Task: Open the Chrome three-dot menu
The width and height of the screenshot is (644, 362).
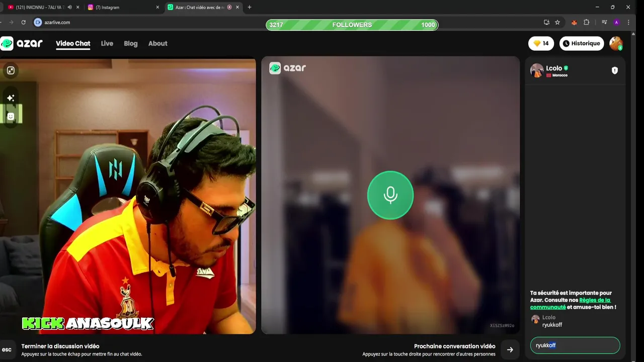Action: pos(629,22)
